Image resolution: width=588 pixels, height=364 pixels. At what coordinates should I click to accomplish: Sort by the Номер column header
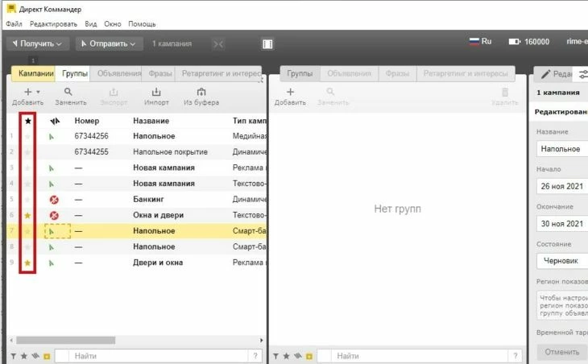tap(87, 121)
